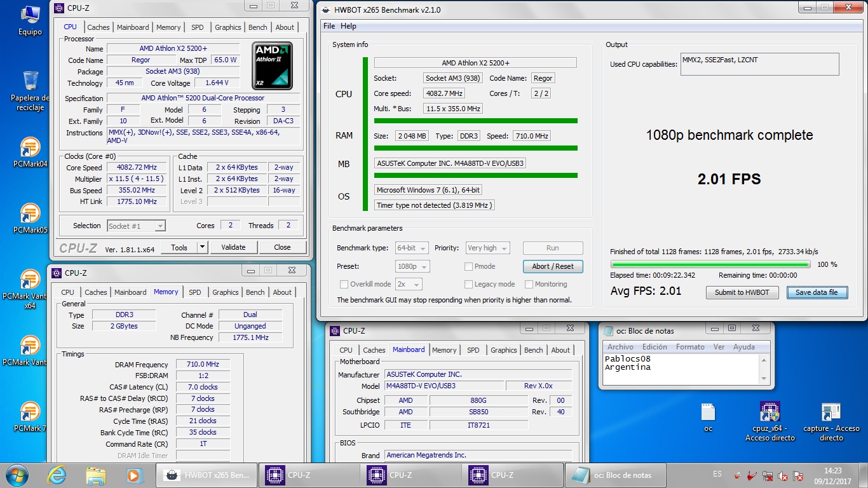Select About tab in mainboard CPU-Z window
The height and width of the screenshot is (488, 868).
click(560, 350)
